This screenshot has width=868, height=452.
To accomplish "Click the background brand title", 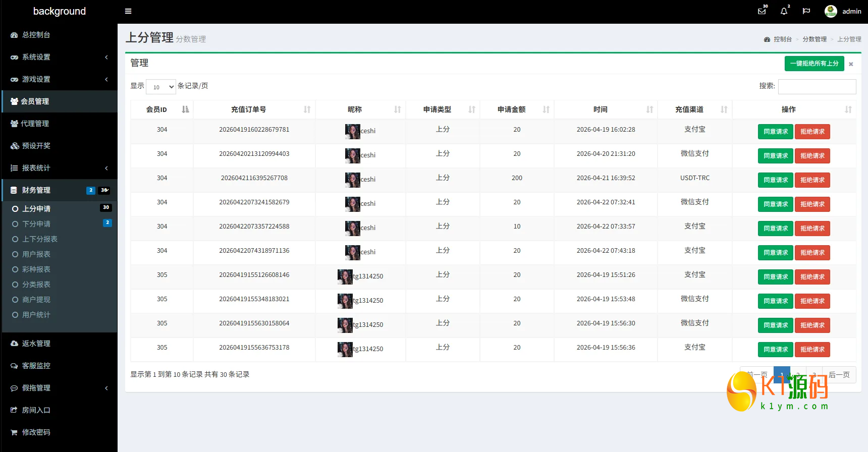I will pos(60,11).
